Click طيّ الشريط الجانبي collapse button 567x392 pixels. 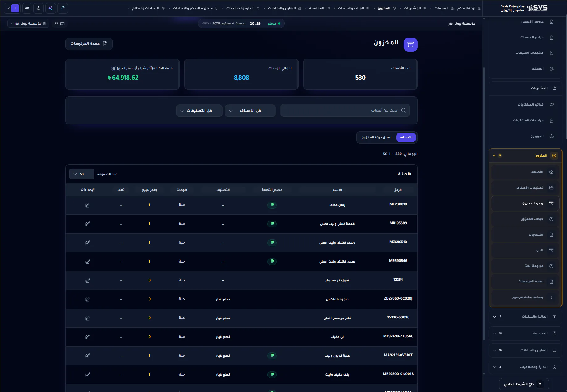[524, 384]
